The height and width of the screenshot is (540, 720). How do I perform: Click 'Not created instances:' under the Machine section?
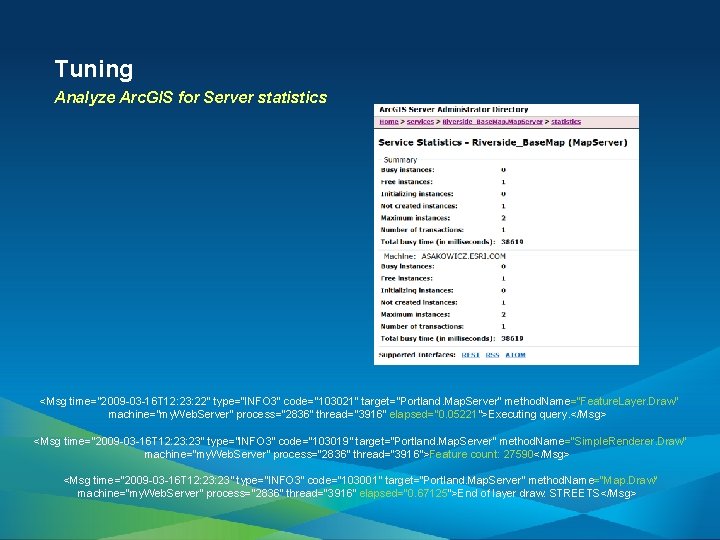pyautogui.click(x=419, y=302)
